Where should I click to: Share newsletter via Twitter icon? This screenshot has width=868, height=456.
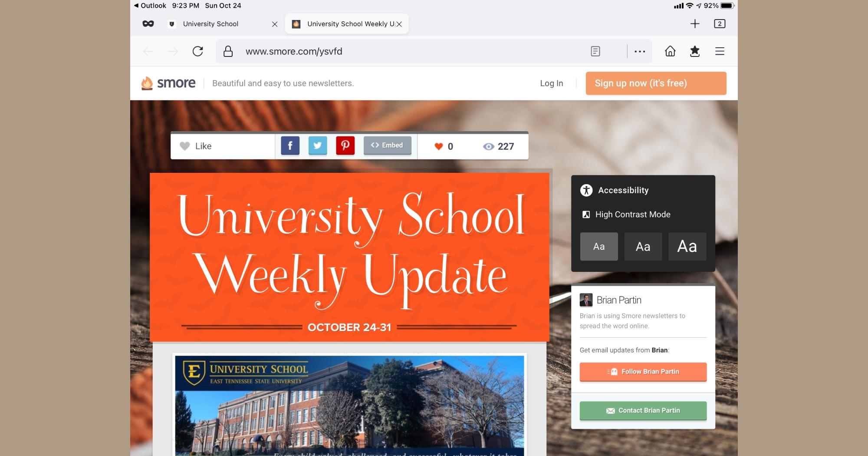point(318,145)
